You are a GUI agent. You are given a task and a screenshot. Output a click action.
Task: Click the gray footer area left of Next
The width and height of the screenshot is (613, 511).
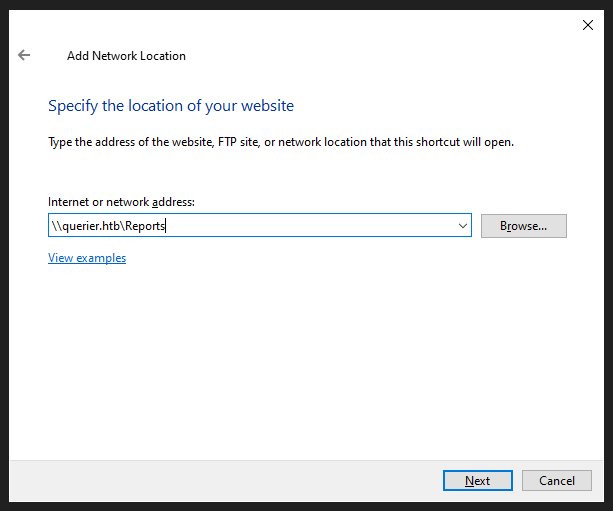(220, 481)
